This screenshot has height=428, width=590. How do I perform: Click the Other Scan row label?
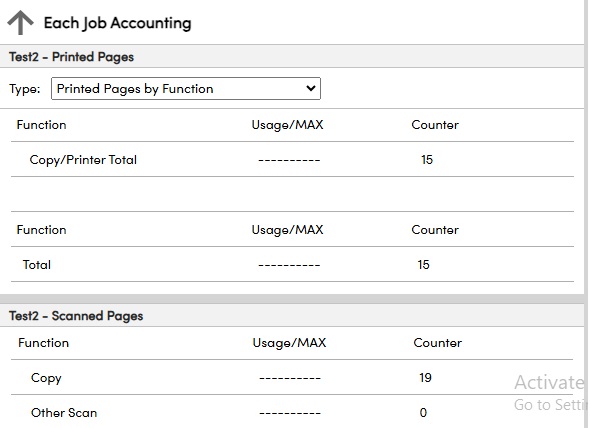tap(64, 413)
